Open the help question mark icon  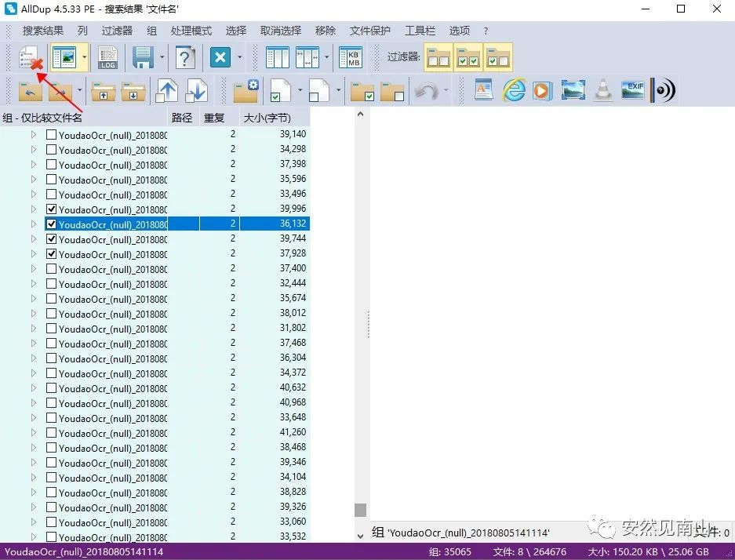tap(185, 58)
